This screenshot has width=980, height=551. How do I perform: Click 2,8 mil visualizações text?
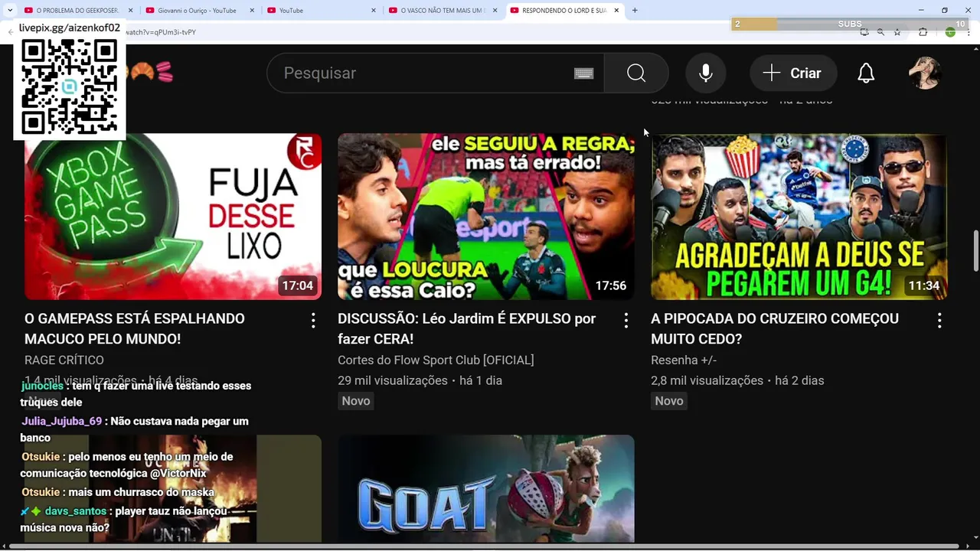coord(707,380)
